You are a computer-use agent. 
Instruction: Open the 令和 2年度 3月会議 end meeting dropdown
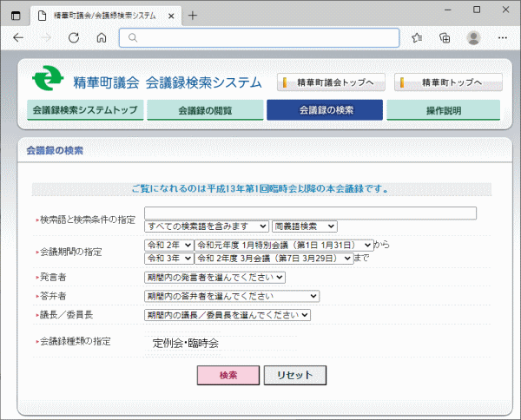click(x=274, y=259)
